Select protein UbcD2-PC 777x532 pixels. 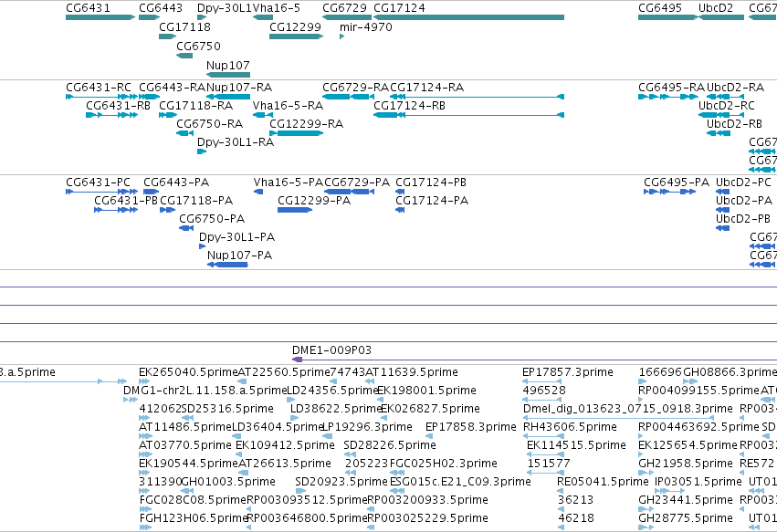pos(722,192)
